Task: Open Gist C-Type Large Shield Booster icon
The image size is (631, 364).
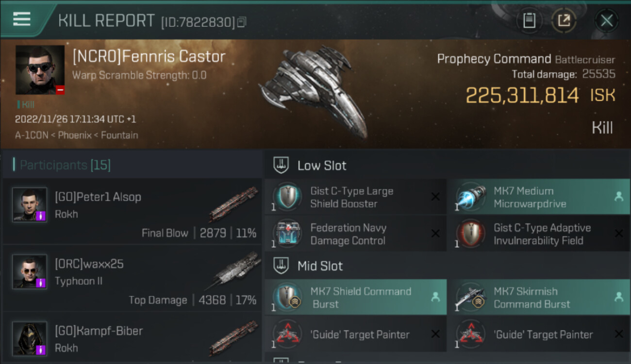Action: [x=287, y=198]
